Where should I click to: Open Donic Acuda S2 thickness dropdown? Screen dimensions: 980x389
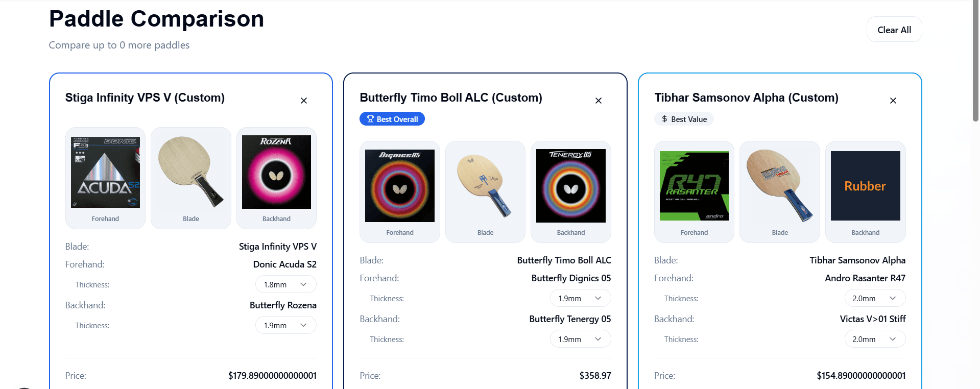point(285,284)
